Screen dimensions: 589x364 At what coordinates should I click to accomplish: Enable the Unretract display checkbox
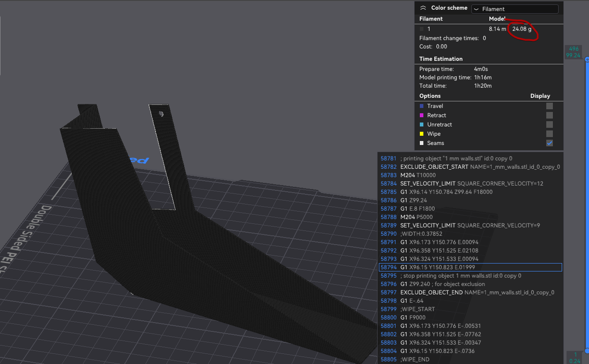click(x=549, y=124)
